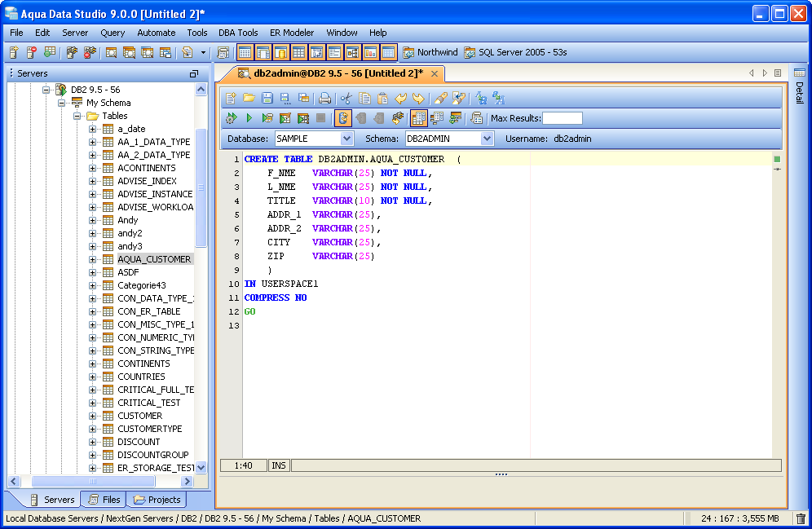Click the Save file icon in editor toolbar

tap(267, 99)
